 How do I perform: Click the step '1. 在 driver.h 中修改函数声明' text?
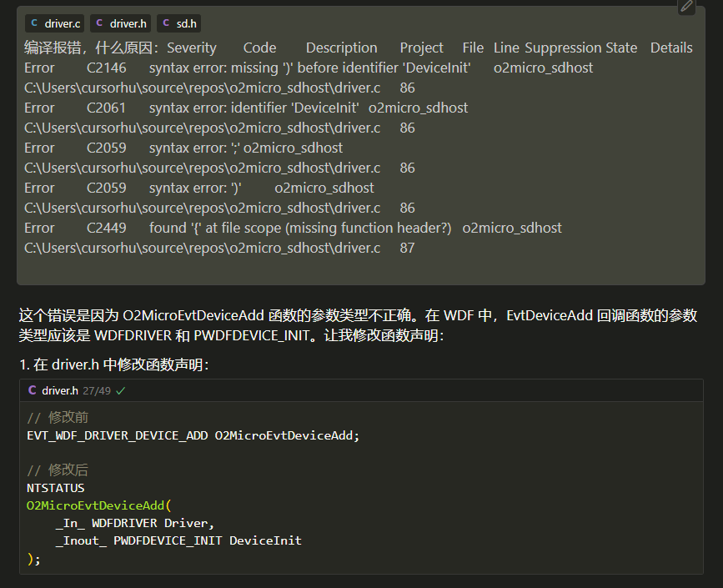[114, 364]
